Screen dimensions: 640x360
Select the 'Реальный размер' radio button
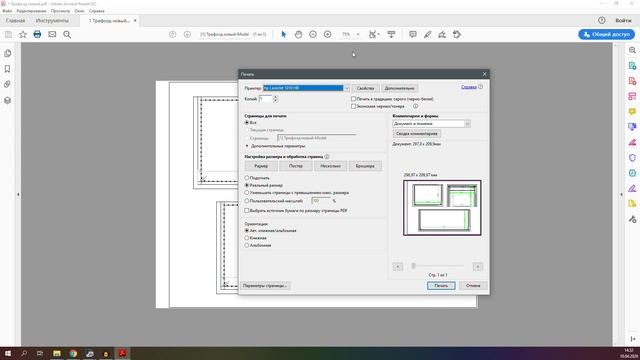[x=247, y=185]
